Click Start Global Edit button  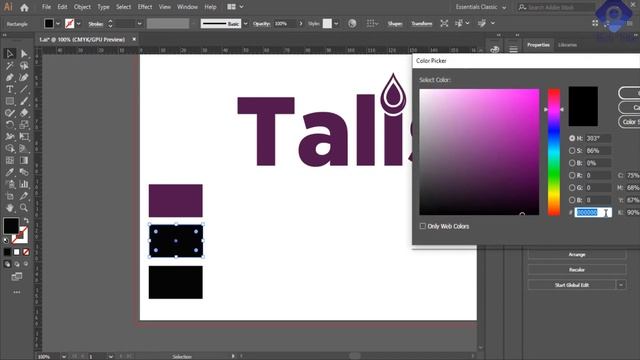coord(572,285)
